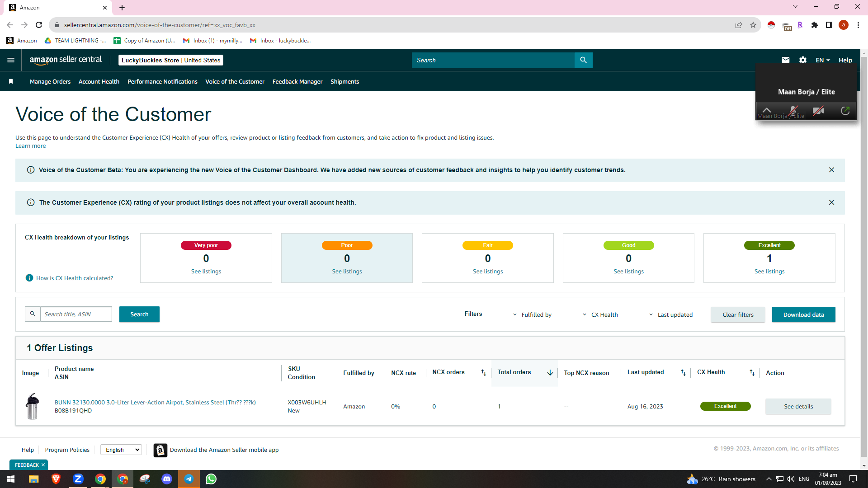Open Telegram from the taskbar
Viewport: 868px width, 488px height.
pos(189,479)
